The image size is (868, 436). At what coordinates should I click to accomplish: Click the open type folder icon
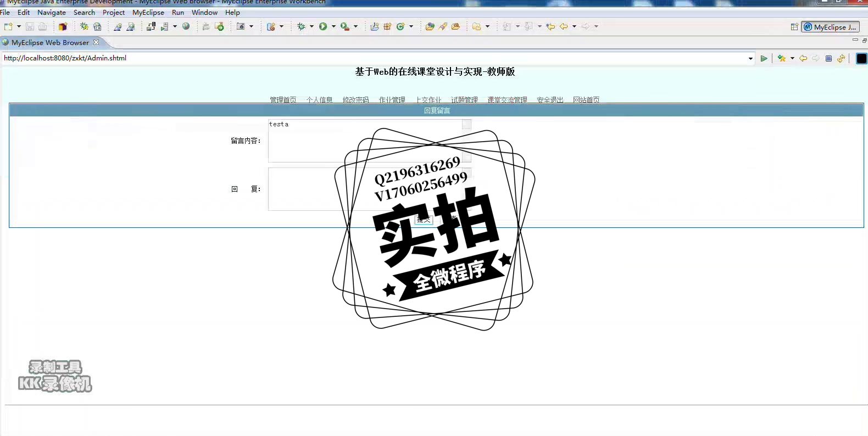coord(430,26)
